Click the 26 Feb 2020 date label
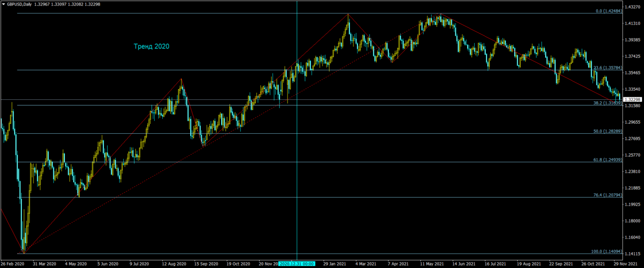Viewport: 644px width, 268px height. (x=12, y=264)
